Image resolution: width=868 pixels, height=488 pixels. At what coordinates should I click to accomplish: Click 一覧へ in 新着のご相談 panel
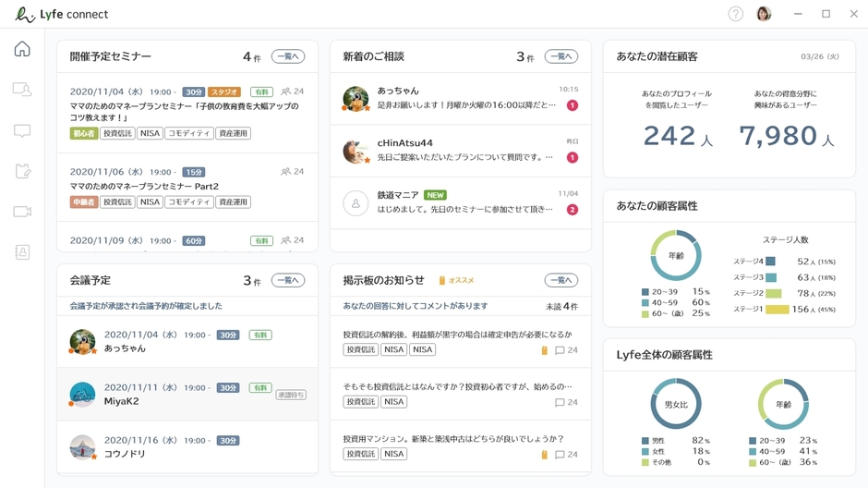tap(561, 56)
